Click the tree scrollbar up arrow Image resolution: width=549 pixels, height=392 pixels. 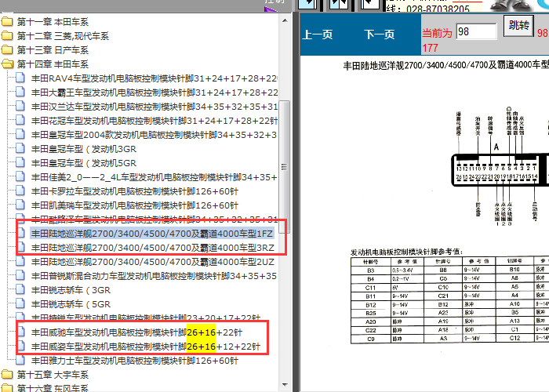[x=285, y=20]
